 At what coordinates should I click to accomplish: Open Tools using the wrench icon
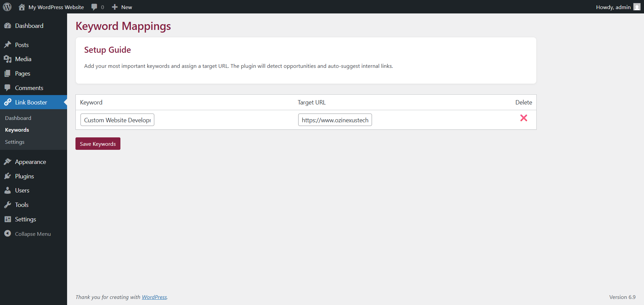(8, 205)
